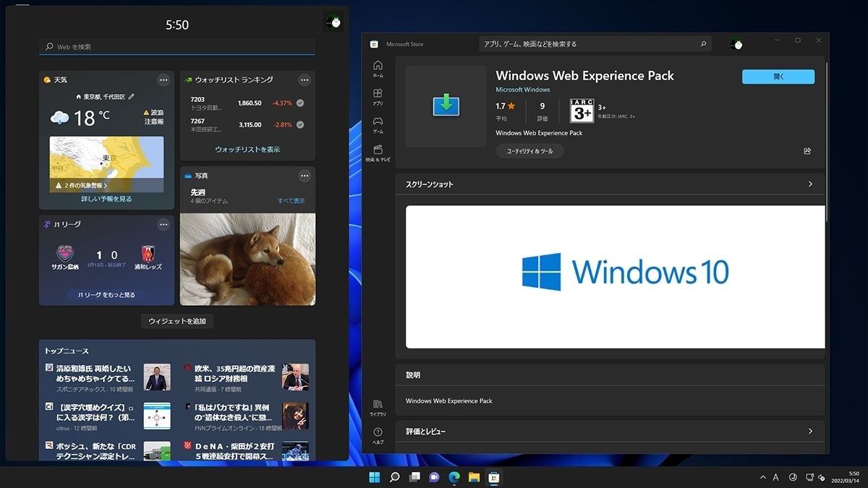Click the add widgets (ウィジェットを追加) button
The width and height of the screenshot is (868, 488).
point(177,321)
